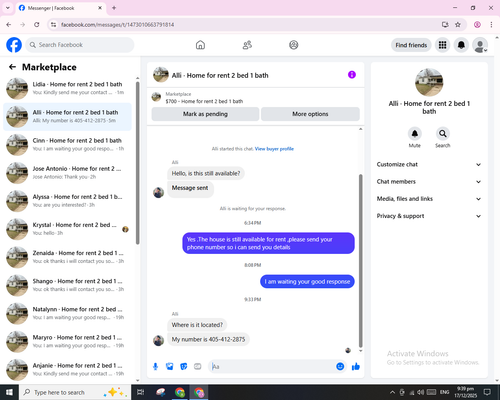Choose a sticker icon

click(x=184, y=367)
